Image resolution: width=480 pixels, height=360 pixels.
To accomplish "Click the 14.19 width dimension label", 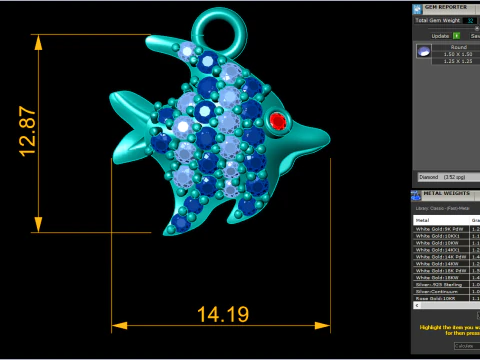I will point(223,314).
